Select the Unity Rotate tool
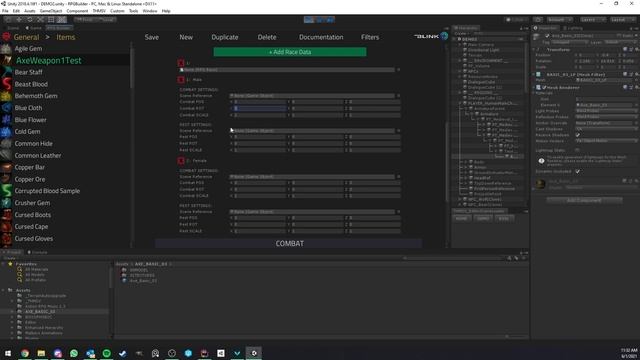The width and height of the screenshot is (640, 360). click(x=30, y=19)
